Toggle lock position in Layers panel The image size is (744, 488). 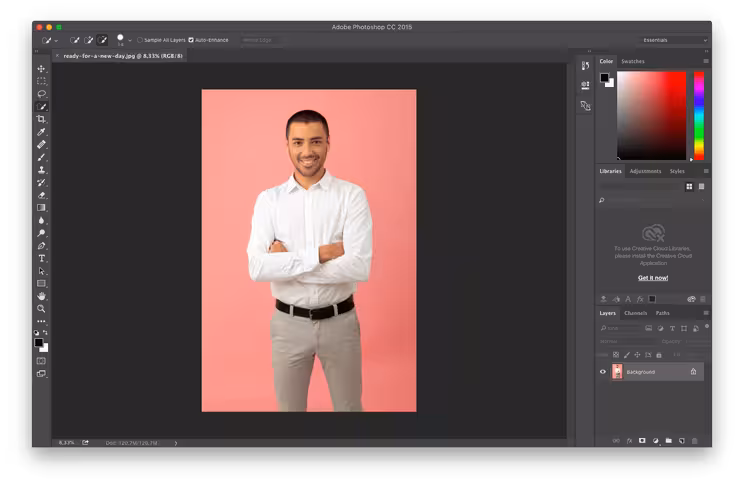click(x=637, y=355)
